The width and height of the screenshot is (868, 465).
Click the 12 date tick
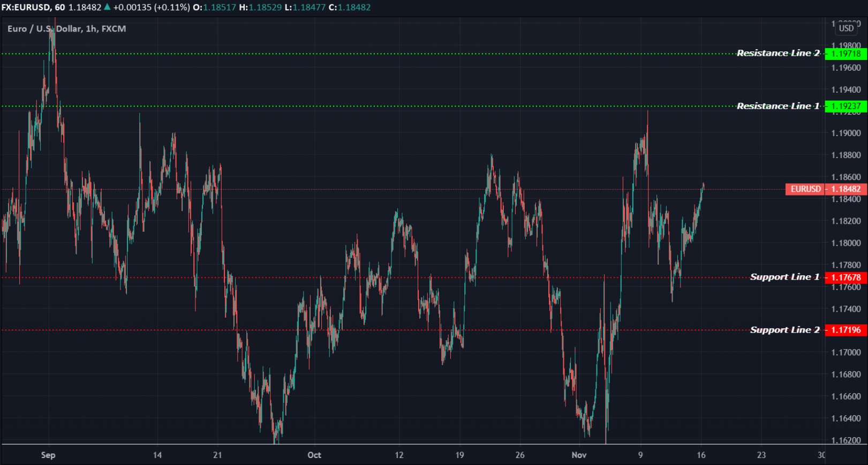pos(399,455)
